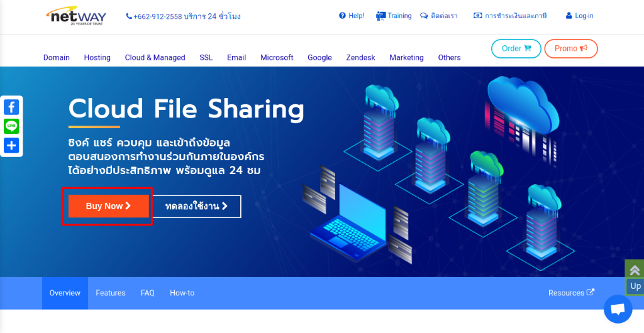
Task: Open the Training link
Action: click(x=394, y=16)
